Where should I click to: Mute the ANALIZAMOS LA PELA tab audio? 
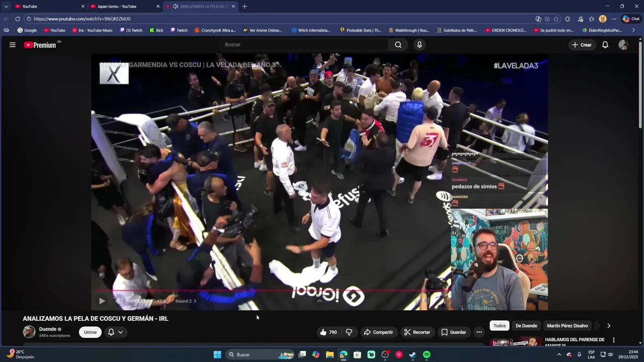(175, 7)
